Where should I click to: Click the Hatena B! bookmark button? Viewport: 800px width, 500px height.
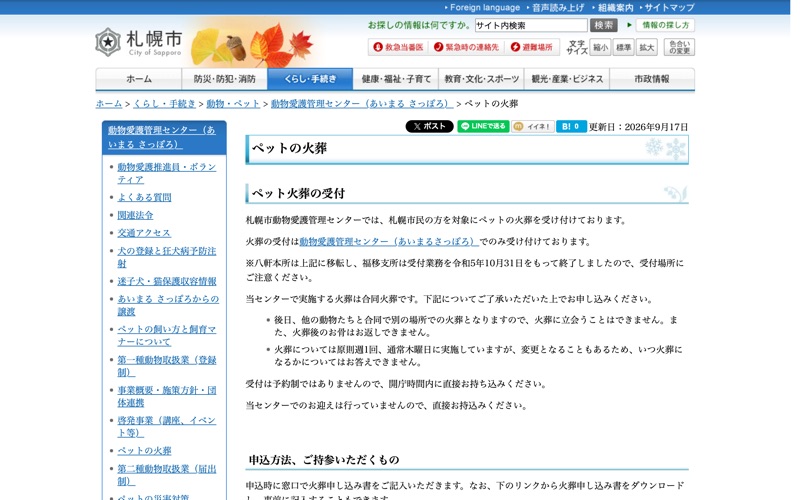[571, 127]
